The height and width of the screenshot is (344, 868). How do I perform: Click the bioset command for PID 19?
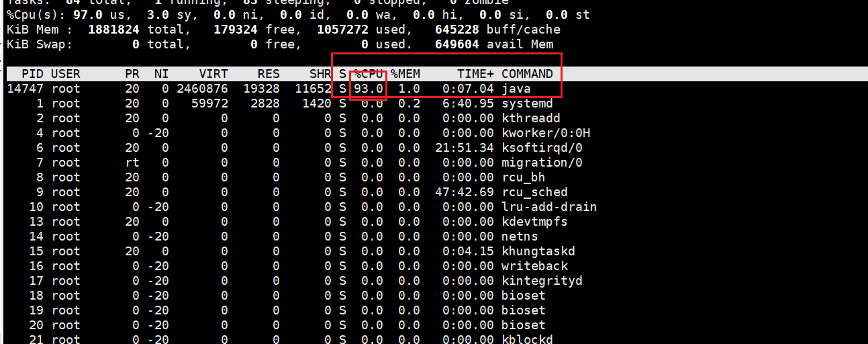524,310
